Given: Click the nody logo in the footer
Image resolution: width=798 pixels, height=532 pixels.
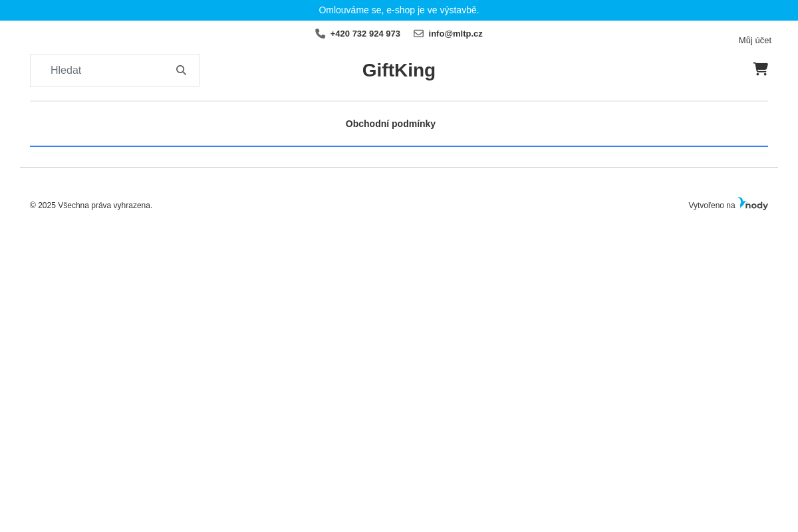Looking at the screenshot, I should click(x=752, y=203).
